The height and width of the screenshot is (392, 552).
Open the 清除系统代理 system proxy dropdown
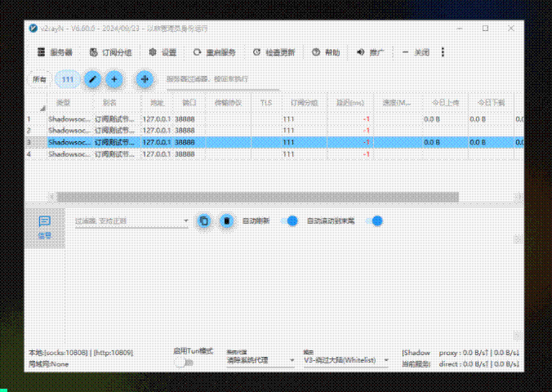(260, 360)
